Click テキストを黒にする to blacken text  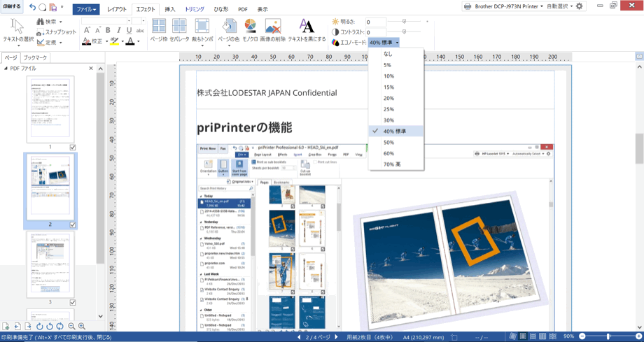click(307, 30)
